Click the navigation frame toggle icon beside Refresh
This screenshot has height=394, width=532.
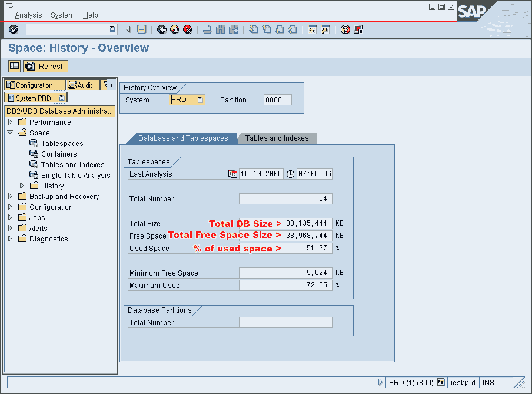14,66
